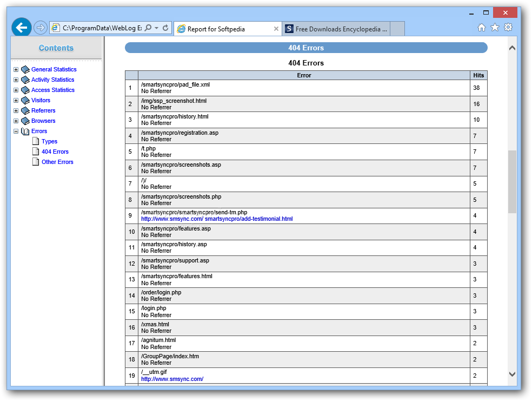This screenshot has width=532, height=401.
Task: Expand the Referrers node
Action: [16, 111]
